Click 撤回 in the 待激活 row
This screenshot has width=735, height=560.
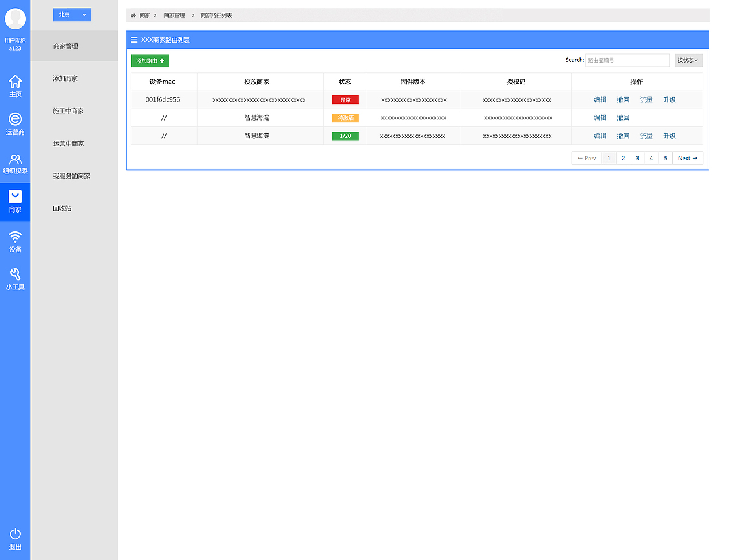point(623,118)
